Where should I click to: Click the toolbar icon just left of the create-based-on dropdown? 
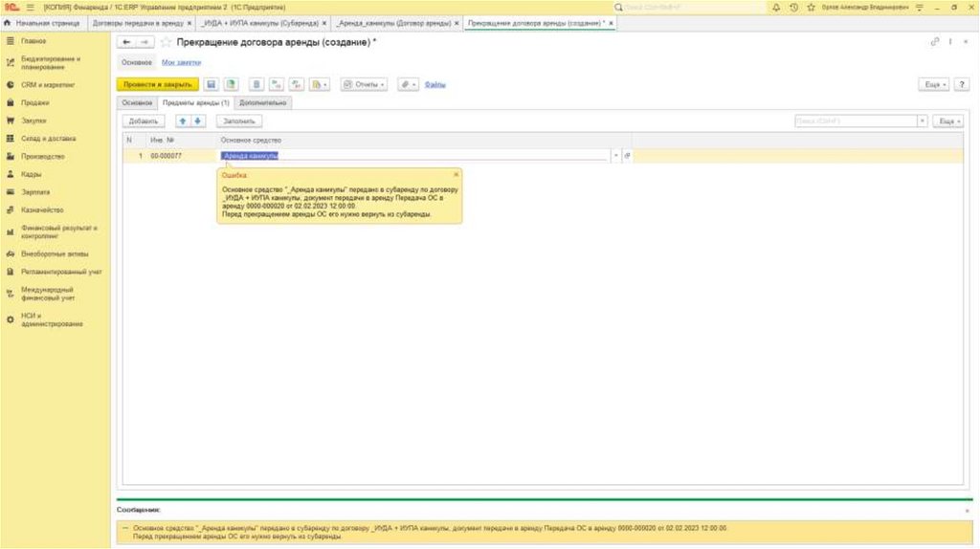297,84
